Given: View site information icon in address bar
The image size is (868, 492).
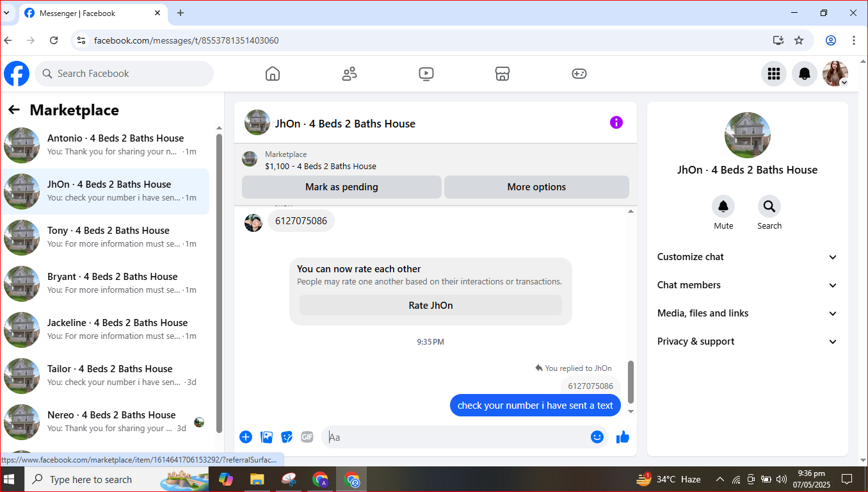Looking at the screenshot, I should click(x=81, y=40).
